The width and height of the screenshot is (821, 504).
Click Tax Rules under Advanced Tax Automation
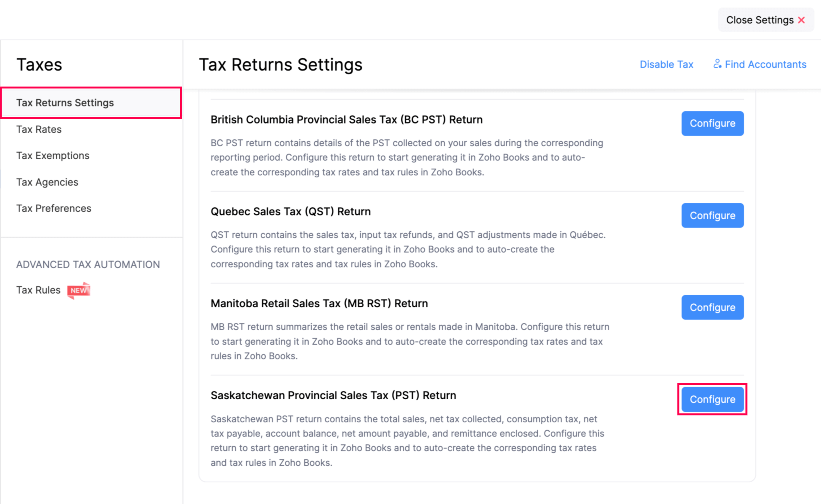point(39,289)
